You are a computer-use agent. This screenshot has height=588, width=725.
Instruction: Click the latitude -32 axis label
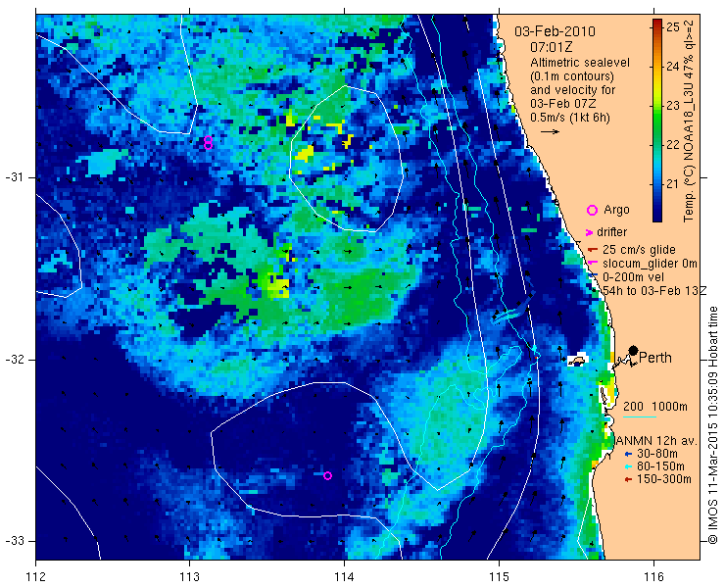14,360
